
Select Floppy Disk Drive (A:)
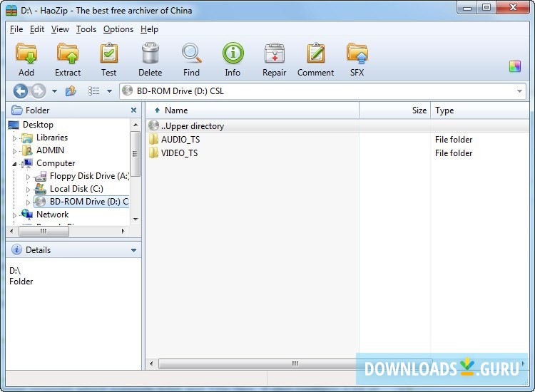tap(89, 176)
